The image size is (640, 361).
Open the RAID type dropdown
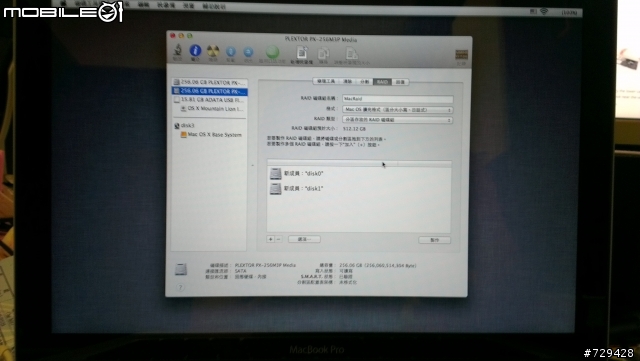click(x=398, y=120)
